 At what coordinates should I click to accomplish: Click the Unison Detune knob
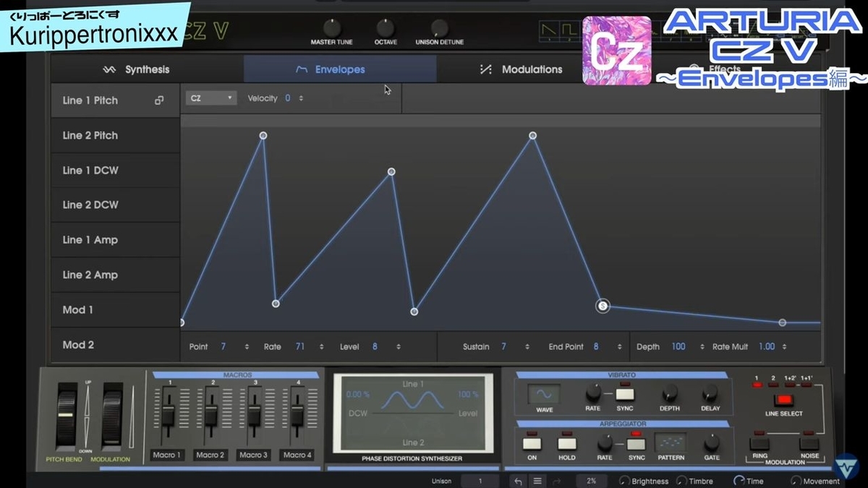440,27
